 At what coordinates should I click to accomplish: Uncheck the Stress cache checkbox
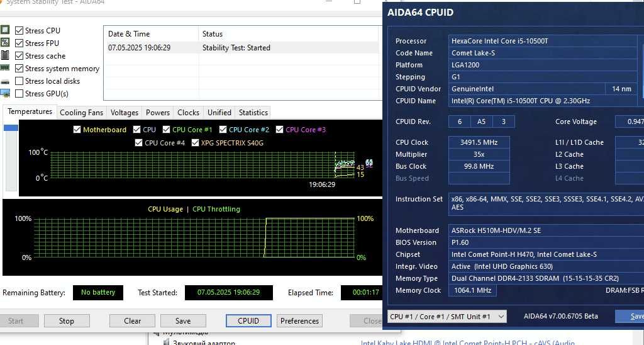[x=19, y=55]
